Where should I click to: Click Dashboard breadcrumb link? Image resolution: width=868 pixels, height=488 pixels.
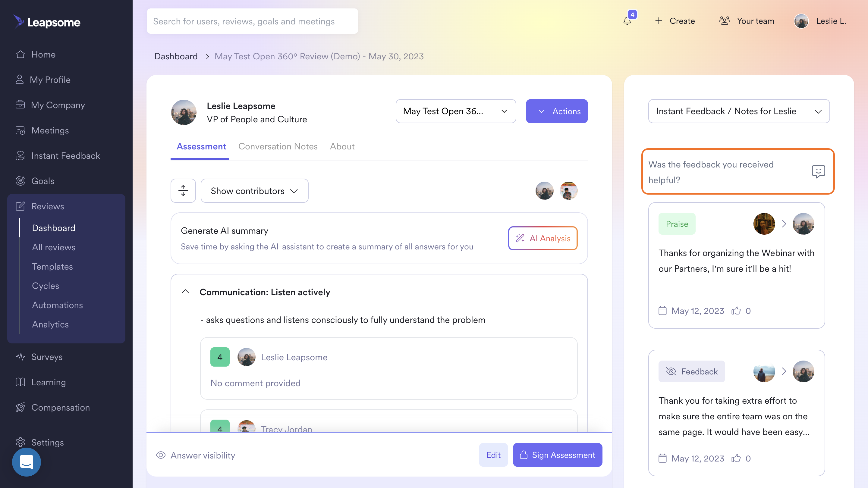click(x=176, y=56)
